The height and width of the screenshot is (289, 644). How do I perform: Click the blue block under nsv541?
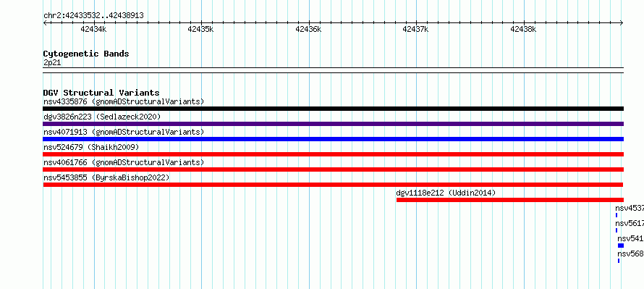click(621, 246)
